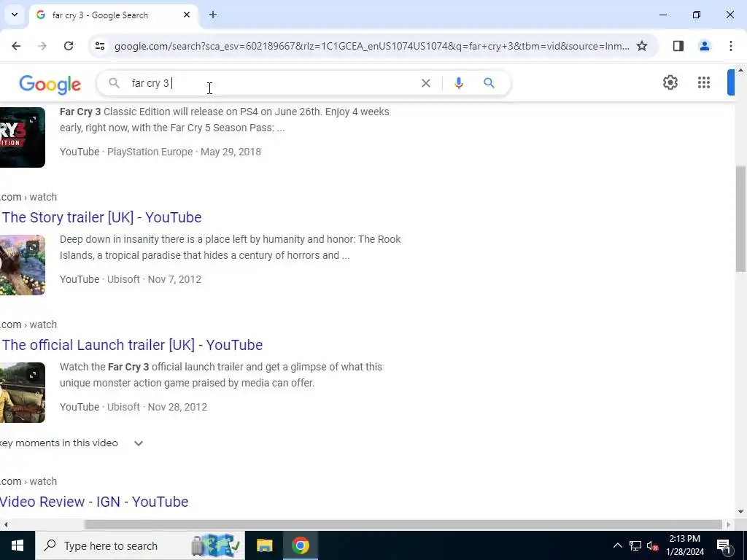Click the scroll up arrow of page scrollbar

(x=740, y=71)
